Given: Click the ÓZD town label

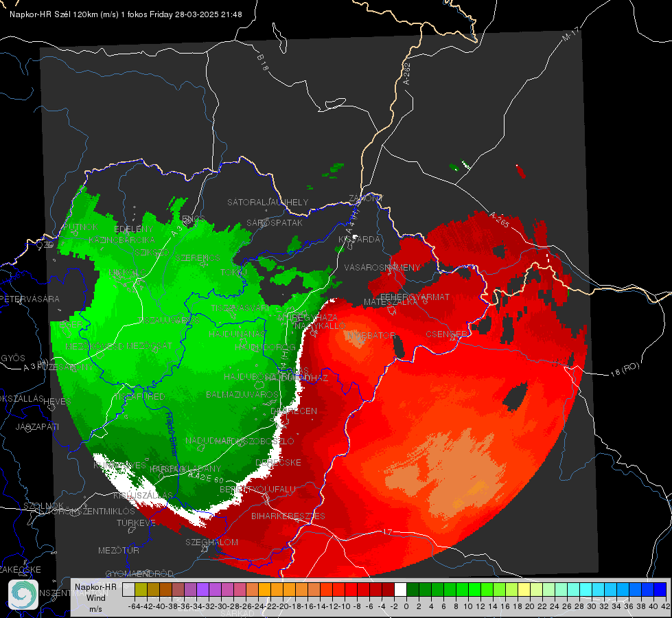Looking at the screenshot, I should coord(45,245).
